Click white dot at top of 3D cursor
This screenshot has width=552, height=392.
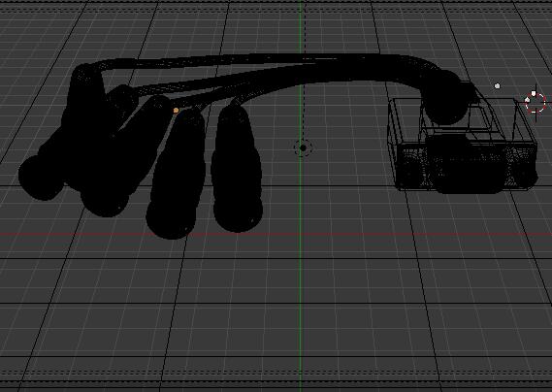pos(534,94)
